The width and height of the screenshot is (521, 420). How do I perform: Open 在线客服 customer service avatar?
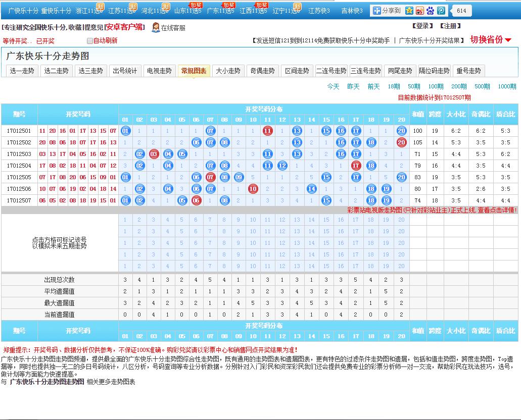[156, 28]
